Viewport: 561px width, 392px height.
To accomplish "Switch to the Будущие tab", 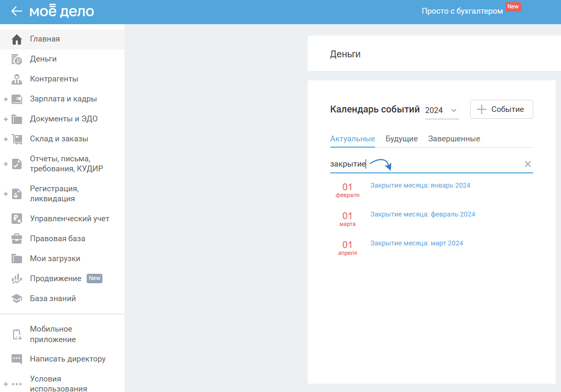I will (401, 139).
